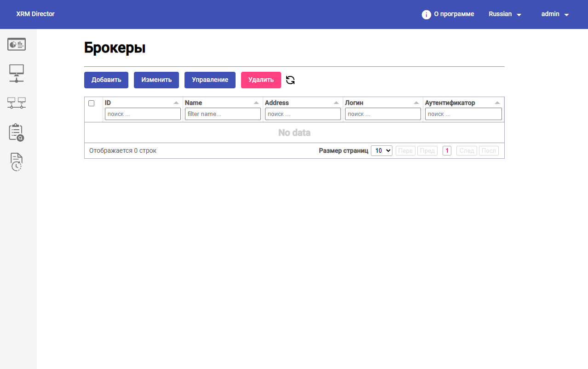Expand the admin user menu
This screenshot has height=369, width=588.
point(555,14)
